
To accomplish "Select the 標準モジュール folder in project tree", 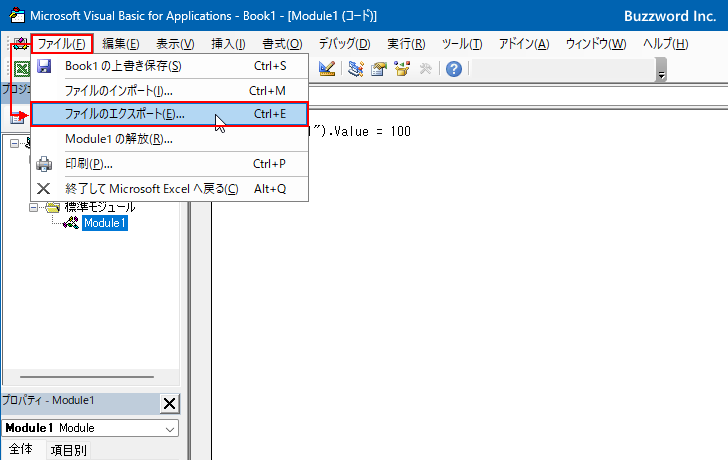I will pos(100,207).
